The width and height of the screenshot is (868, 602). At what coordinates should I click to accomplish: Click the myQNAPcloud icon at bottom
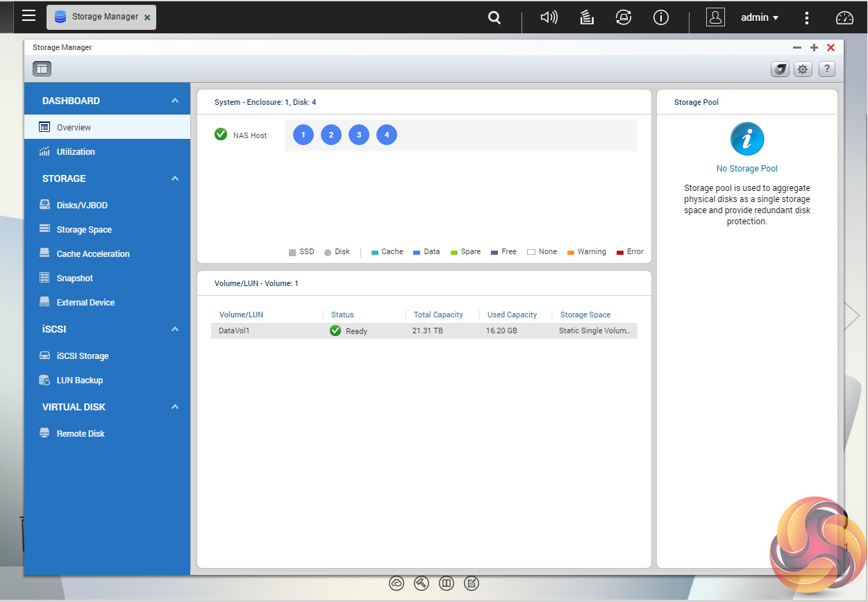(x=397, y=583)
